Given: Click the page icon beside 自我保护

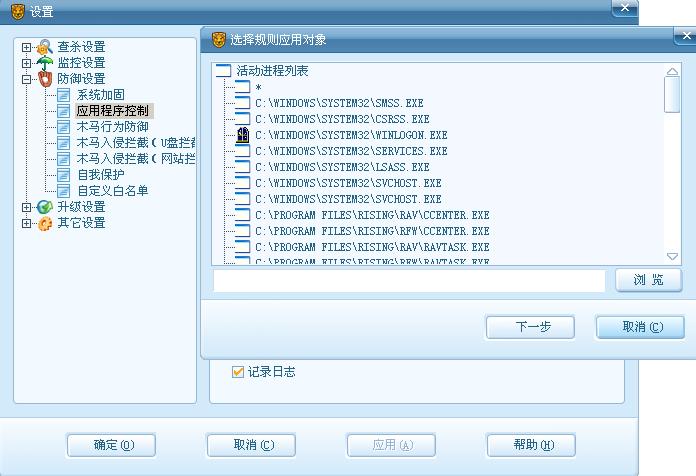Looking at the screenshot, I should (x=63, y=175).
